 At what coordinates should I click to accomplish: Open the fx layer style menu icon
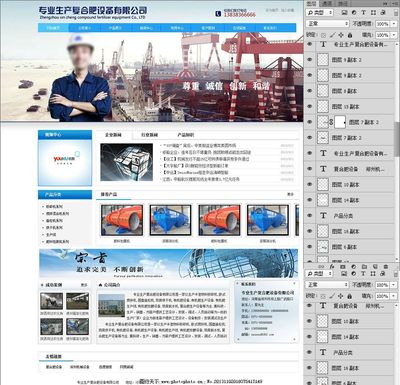[332, 267]
